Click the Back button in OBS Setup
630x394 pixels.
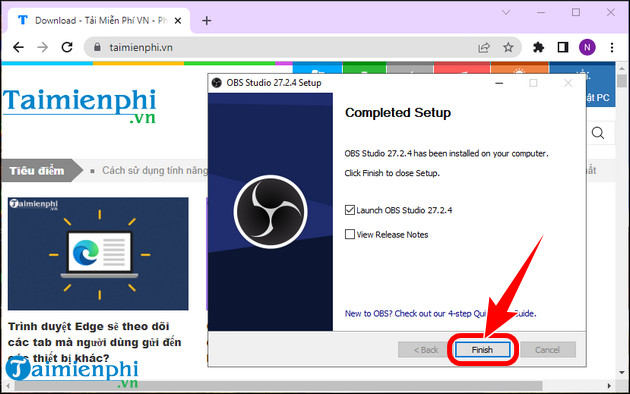pyautogui.click(x=425, y=349)
